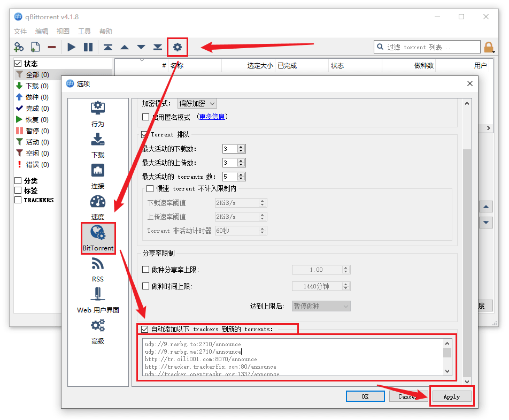509x420 pixels.
Task: Open the 加密模式 dropdown
Action: point(197,103)
